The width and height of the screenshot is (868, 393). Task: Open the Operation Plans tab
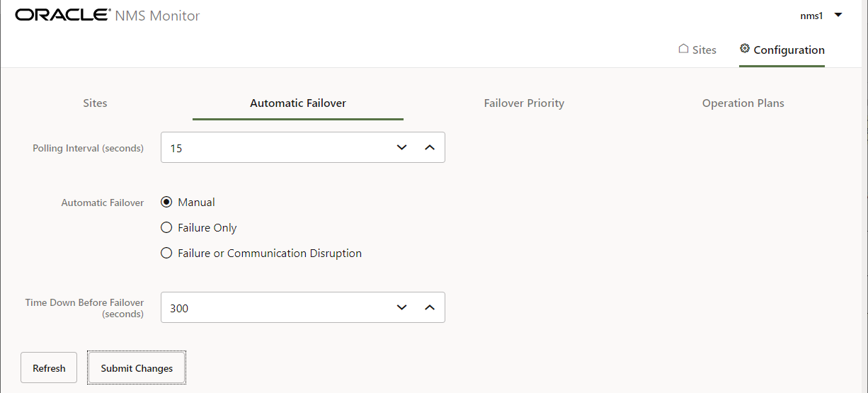pyautogui.click(x=743, y=103)
